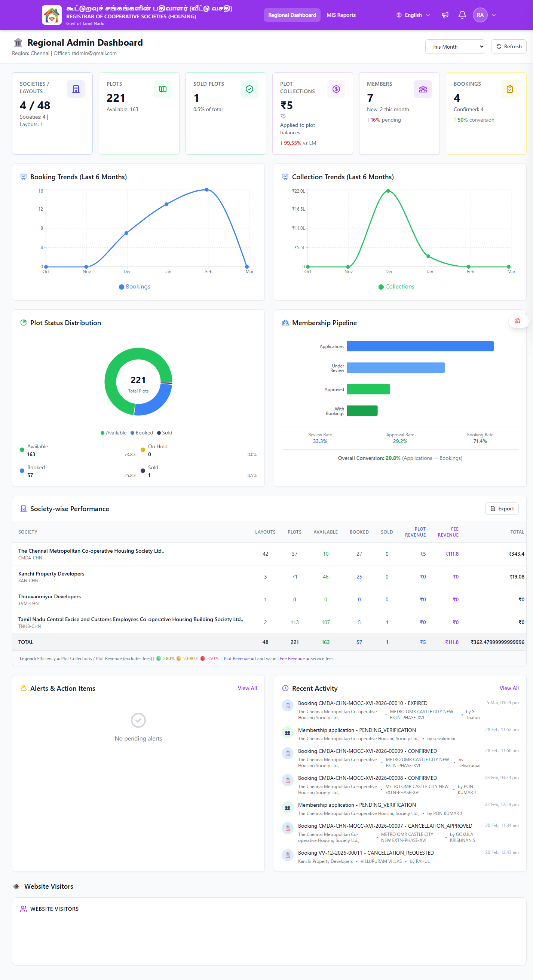
Task: Click Booking CMDA-CHN-MOCC-XVI-2026-00008 CONFIRMED entry
Action: tap(400, 785)
